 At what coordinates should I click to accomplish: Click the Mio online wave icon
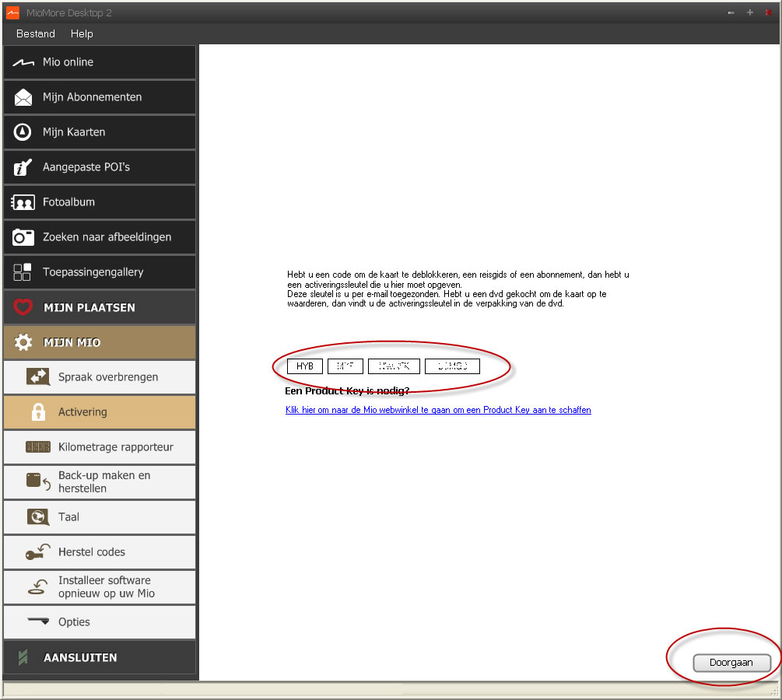point(23,62)
